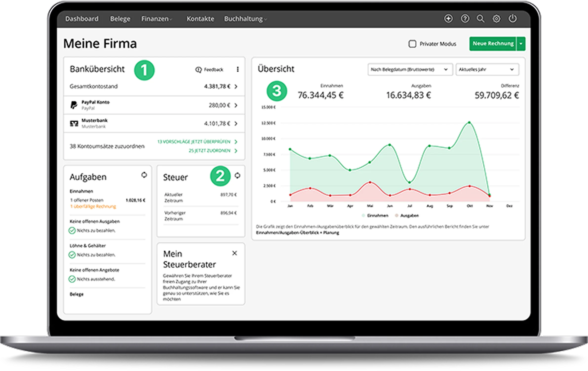Open the Belege menu item
This screenshot has width=588, height=371.
(x=120, y=19)
